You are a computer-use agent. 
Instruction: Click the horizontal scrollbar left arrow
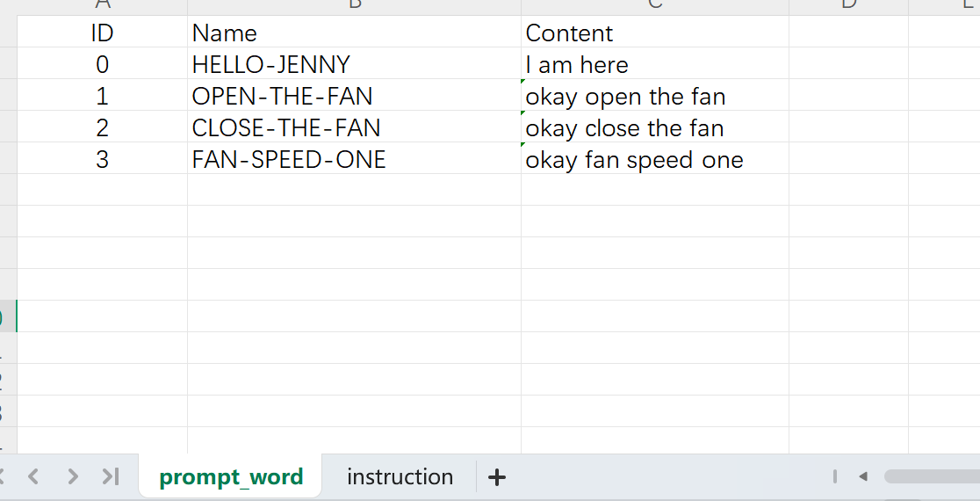[x=862, y=476]
